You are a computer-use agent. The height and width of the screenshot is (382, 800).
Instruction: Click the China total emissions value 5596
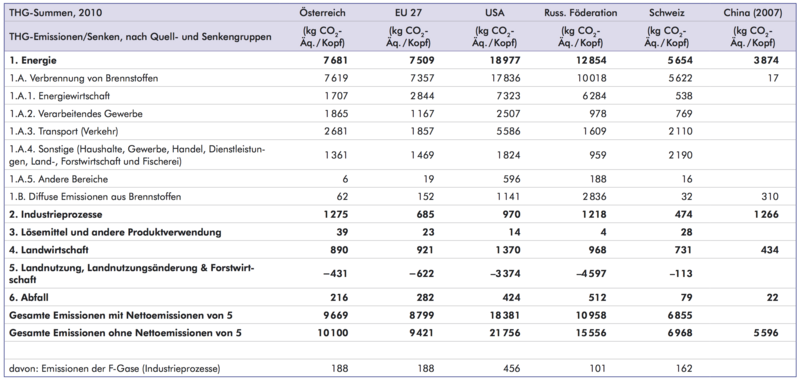(x=761, y=333)
